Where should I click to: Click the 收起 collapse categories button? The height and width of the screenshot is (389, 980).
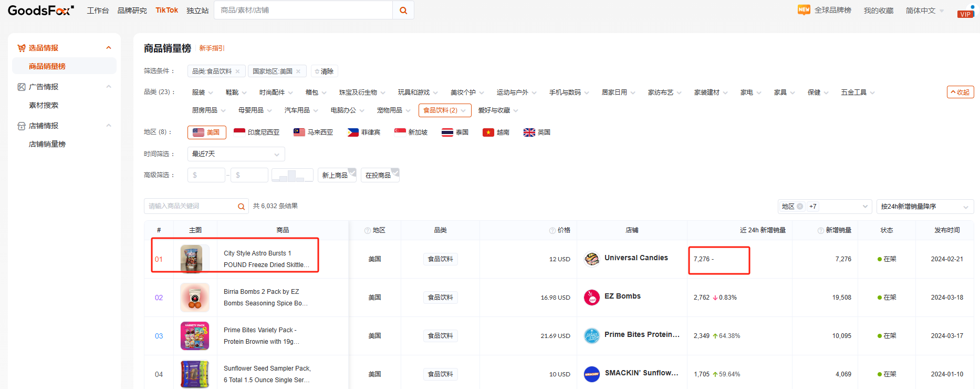coord(960,93)
